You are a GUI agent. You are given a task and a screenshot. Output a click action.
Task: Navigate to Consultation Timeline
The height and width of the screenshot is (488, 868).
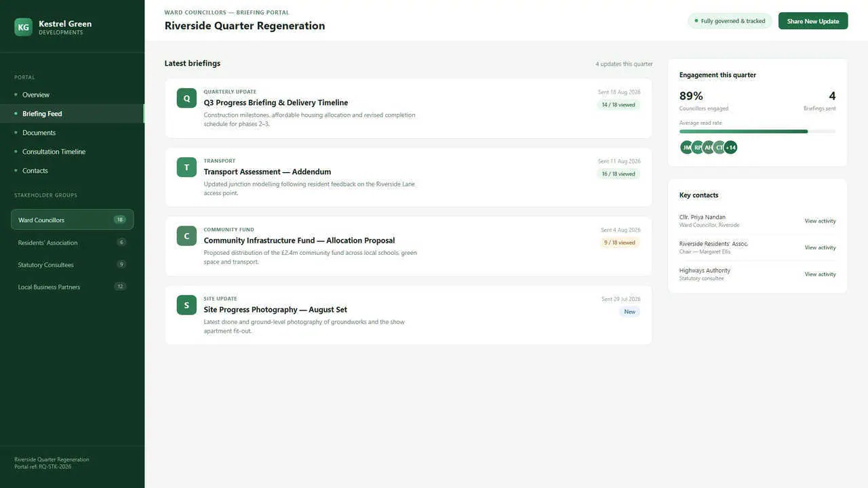(72, 152)
